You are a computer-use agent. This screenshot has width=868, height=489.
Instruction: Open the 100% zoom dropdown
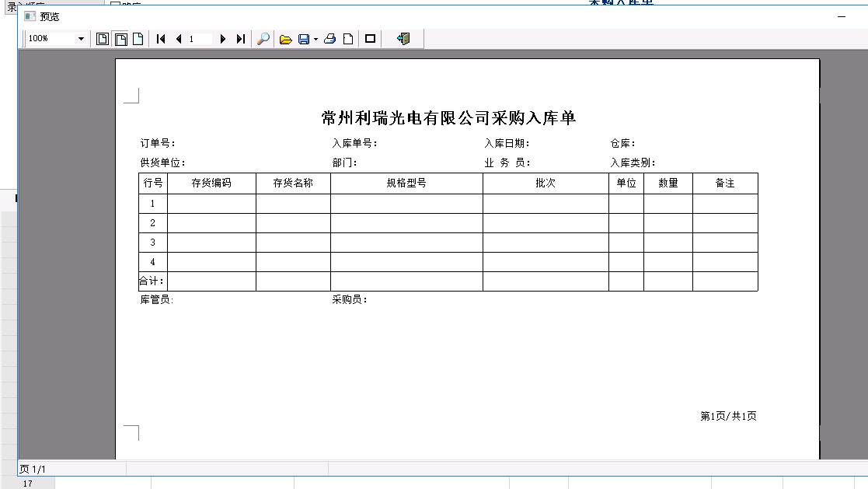81,39
